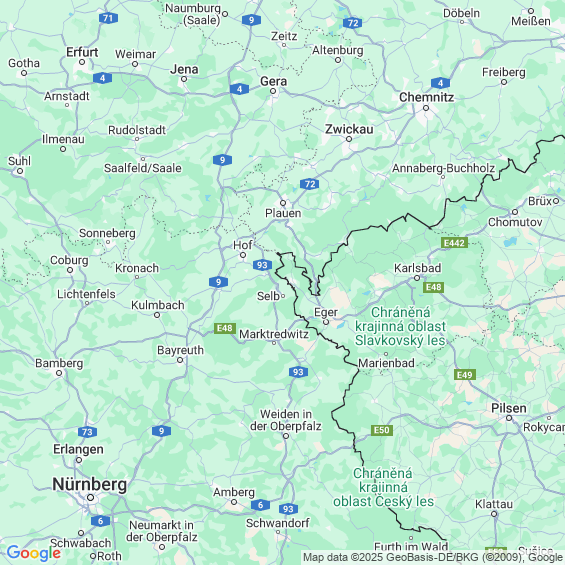Click the Slavkovský les protected area label
The image size is (565, 565).
400,326
